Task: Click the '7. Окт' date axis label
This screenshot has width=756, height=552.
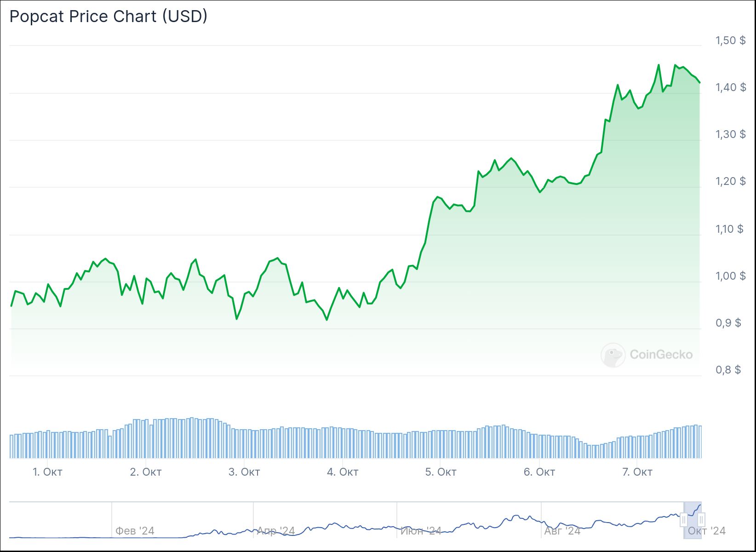Action: click(x=637, y=472)
